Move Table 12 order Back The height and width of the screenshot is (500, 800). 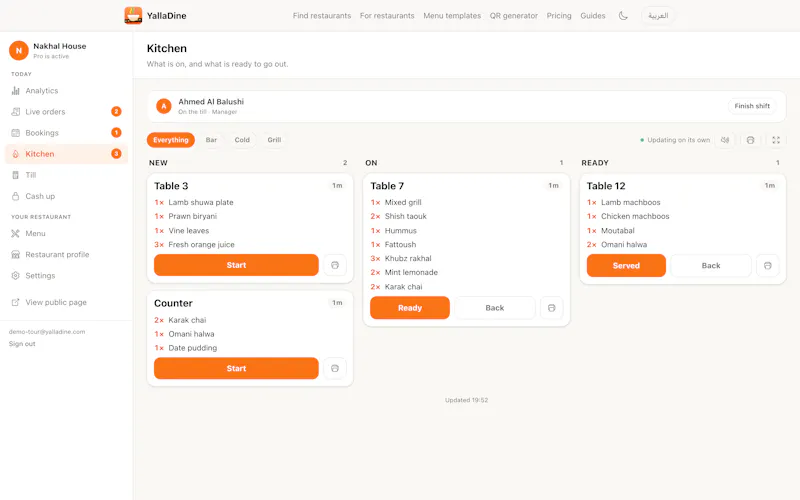(711, 265)
